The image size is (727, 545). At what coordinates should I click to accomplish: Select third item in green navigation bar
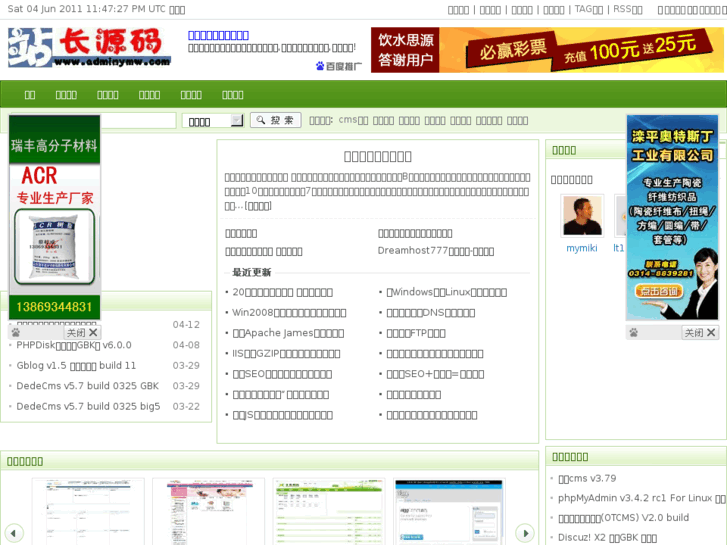[x=108, y=95]
